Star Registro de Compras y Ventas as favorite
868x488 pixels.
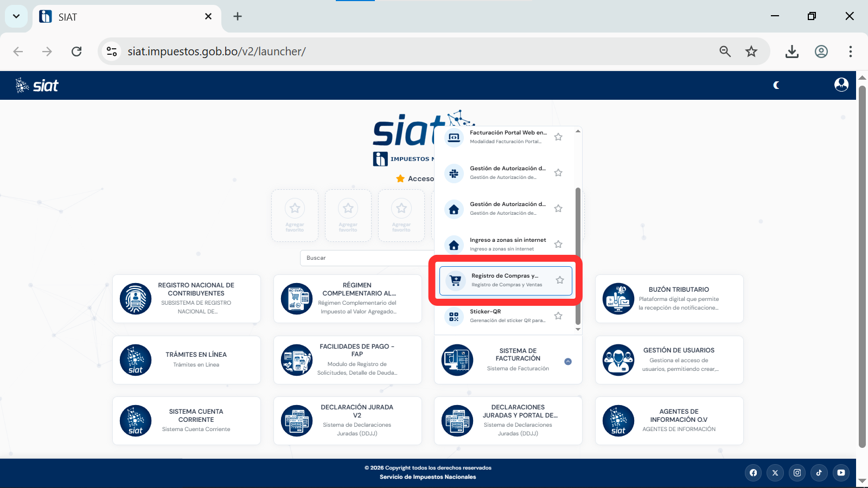point(559,280)
